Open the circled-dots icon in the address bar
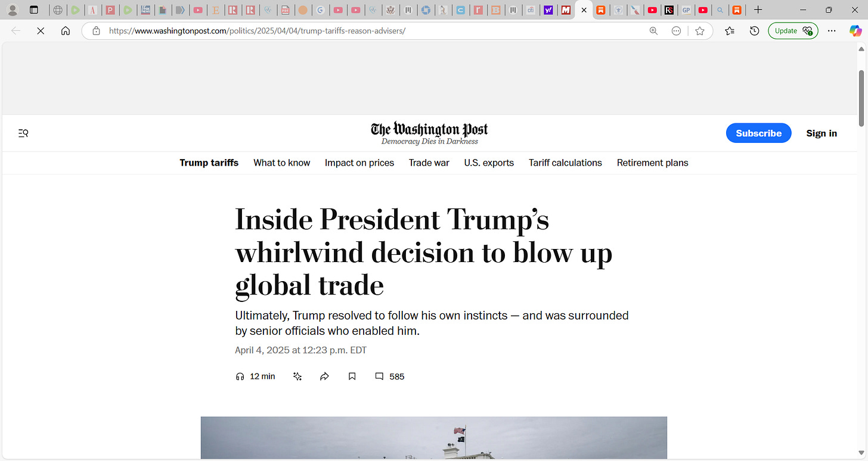The width and height of the screenshot is (868, 461). tap(676, 31)
